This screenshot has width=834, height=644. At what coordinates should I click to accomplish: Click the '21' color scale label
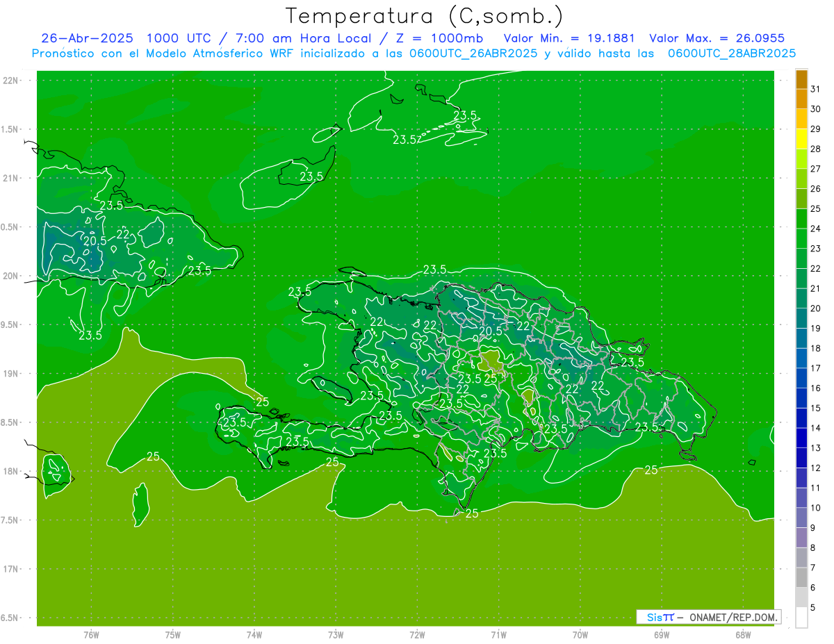click(816, 288)
